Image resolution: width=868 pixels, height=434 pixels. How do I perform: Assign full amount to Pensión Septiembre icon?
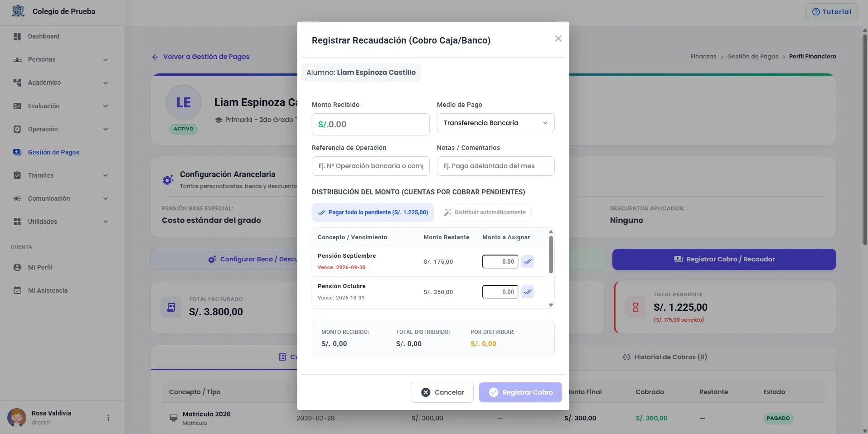(x=528, y=261)
